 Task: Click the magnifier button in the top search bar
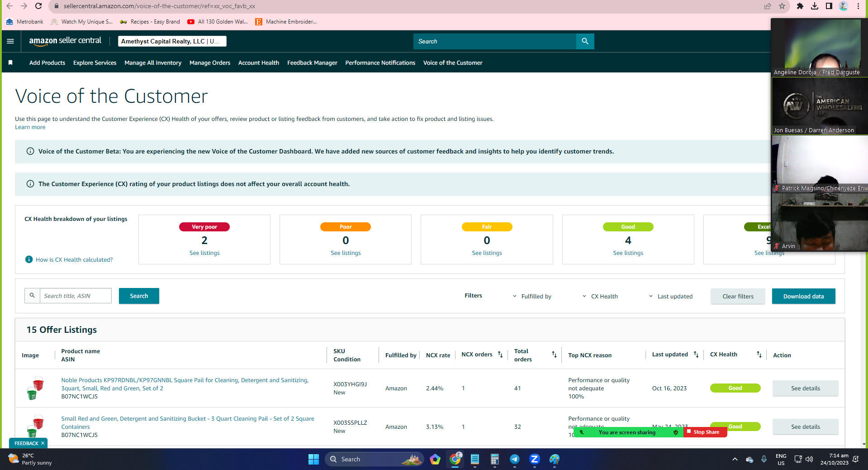(x=585, y=41)
